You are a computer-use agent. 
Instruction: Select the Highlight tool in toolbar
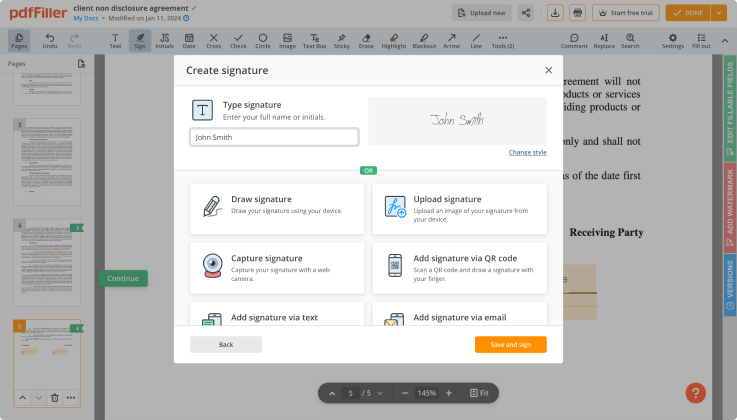[394, 40]
